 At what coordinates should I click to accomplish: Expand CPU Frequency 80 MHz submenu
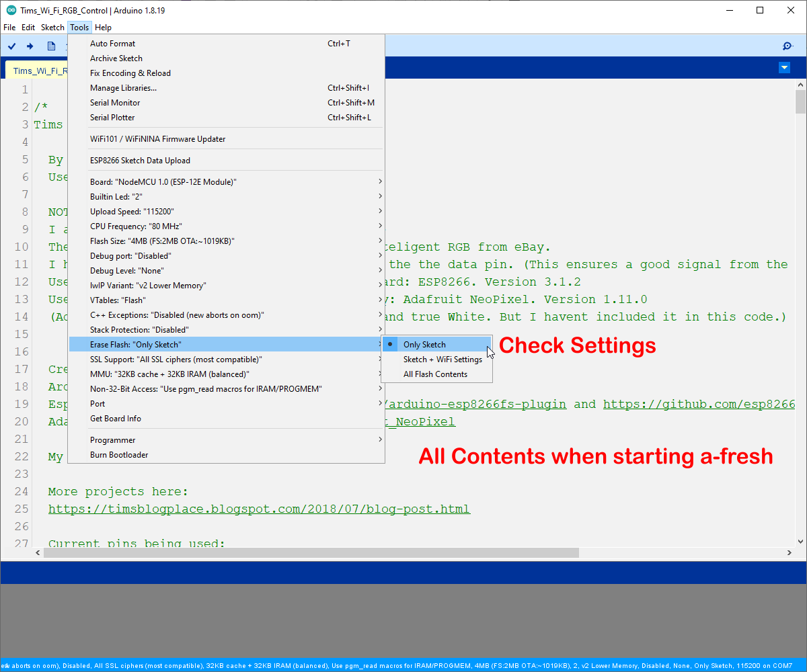point(227,226)
